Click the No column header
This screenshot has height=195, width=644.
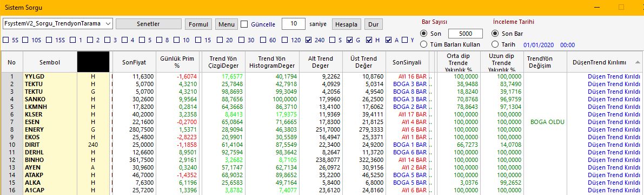pyautogui.click(x=11, y=62)
